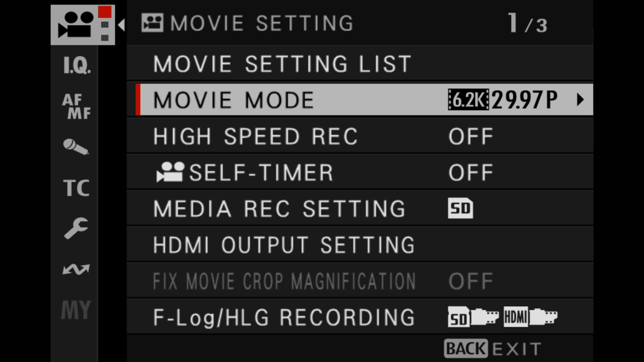Toggle HIGH SPEED REC off value
The height and width of the screenshot is (362, 644).
470,136
